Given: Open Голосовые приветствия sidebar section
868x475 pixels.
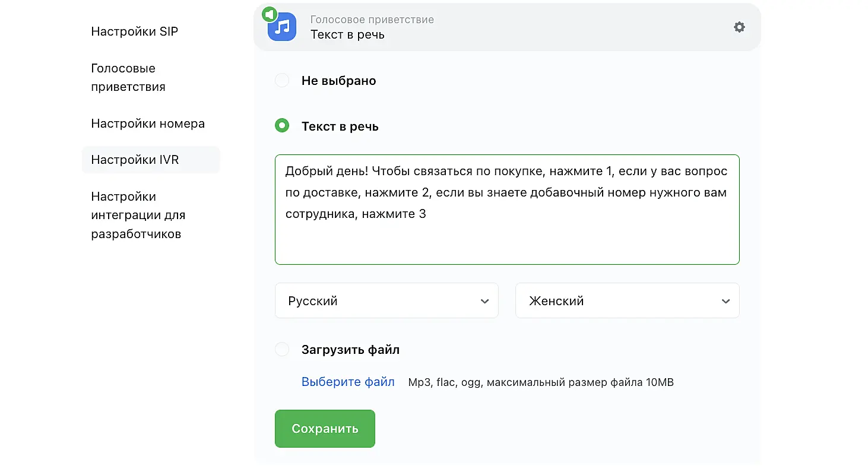Looking at the screenshot, I should [x=128, y=78].
